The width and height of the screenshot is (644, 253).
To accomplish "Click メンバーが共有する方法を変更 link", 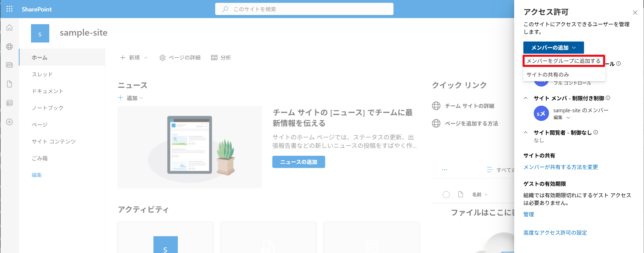I will [561, 167].
